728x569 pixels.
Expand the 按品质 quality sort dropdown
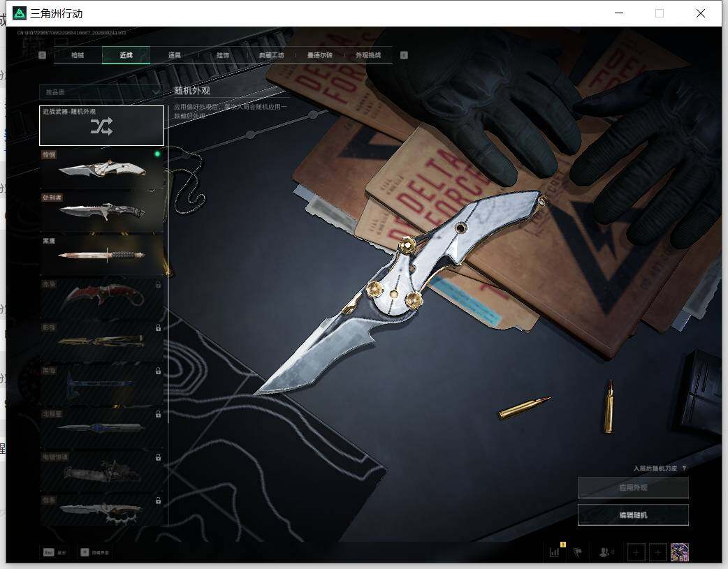101,92
